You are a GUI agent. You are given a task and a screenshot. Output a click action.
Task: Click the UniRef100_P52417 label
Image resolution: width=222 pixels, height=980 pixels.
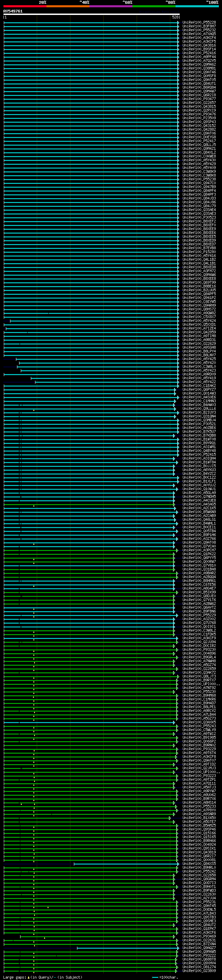point(199,141)
